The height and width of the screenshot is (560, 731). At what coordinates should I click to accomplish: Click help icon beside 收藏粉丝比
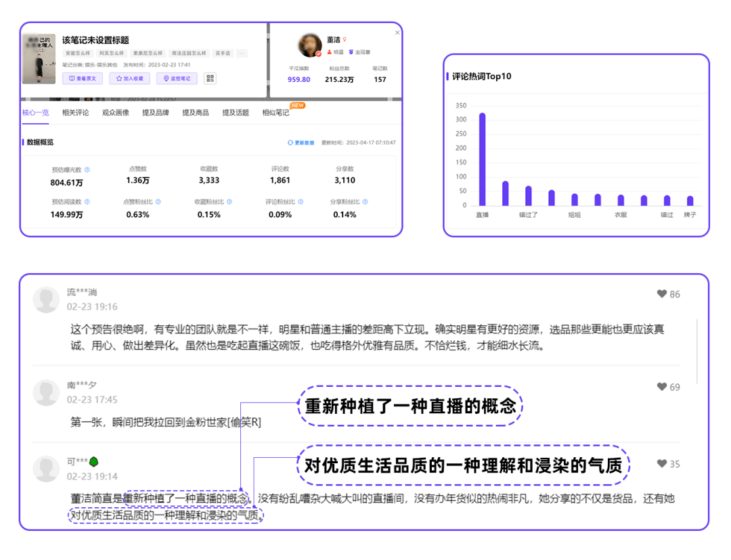click(x=229, y=202)
